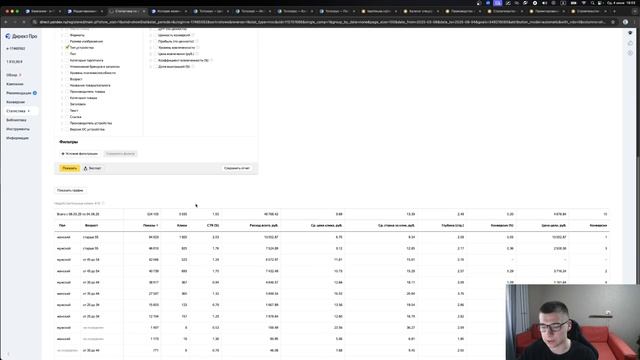Enable the Ценность конверсий checkbox
Viewport: 640px width, 360px height.
155,35
